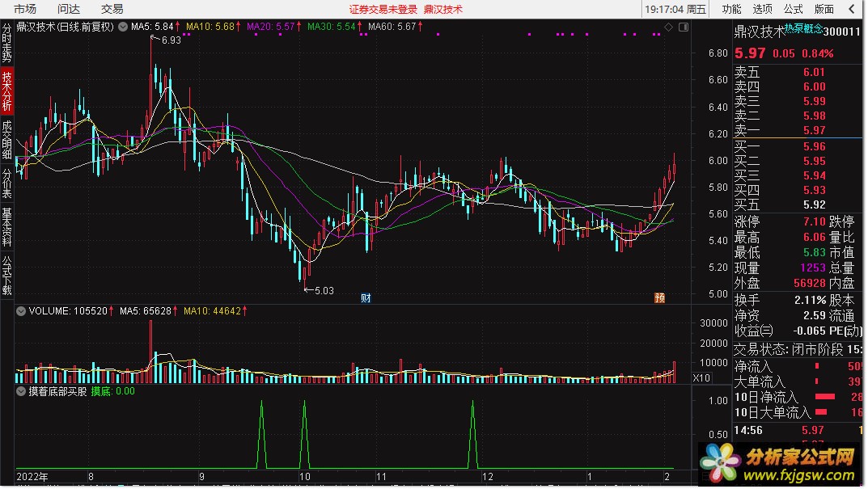Screen dimensions: 868x489
Task: Open the 交易 menu
Action: click(x=112, y=9)
